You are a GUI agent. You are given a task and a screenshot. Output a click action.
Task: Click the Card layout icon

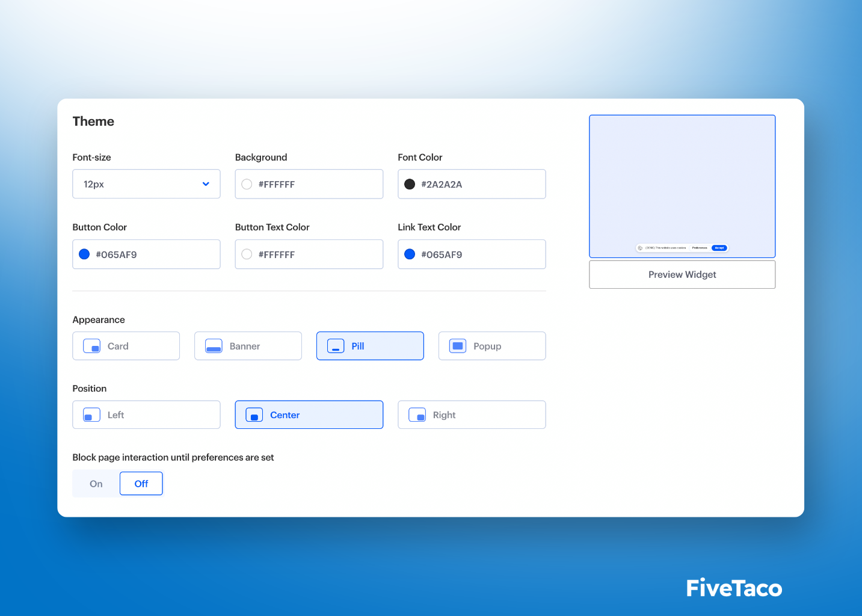91,346
